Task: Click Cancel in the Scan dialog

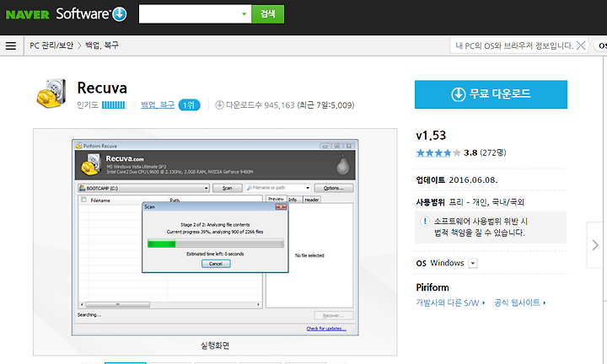Action: pos(216,264)
